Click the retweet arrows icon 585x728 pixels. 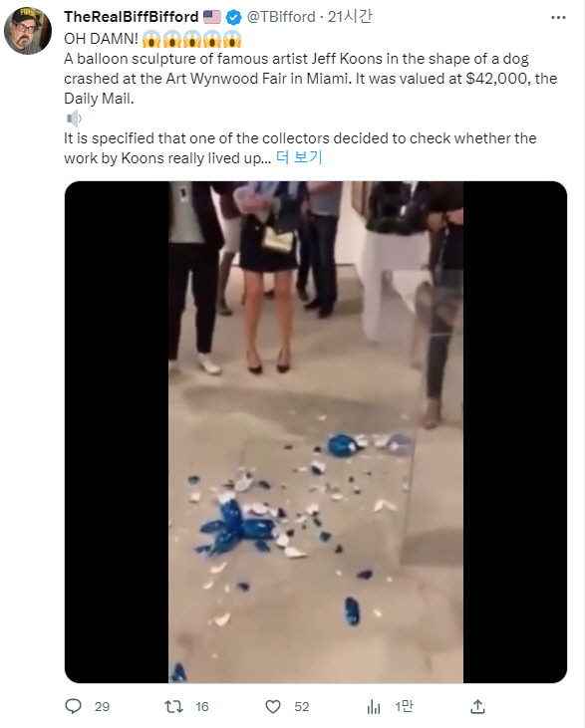point(173,707)
